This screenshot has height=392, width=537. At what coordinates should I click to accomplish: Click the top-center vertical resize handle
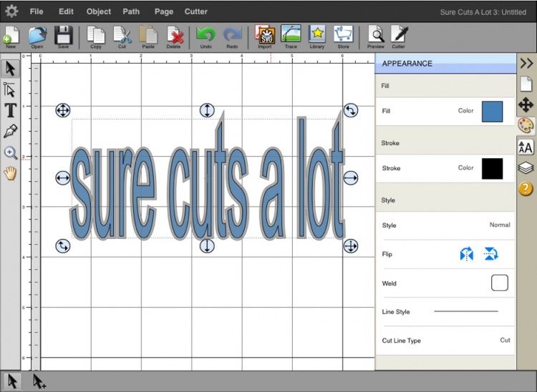pyautogui.click(x=207, y=110)
